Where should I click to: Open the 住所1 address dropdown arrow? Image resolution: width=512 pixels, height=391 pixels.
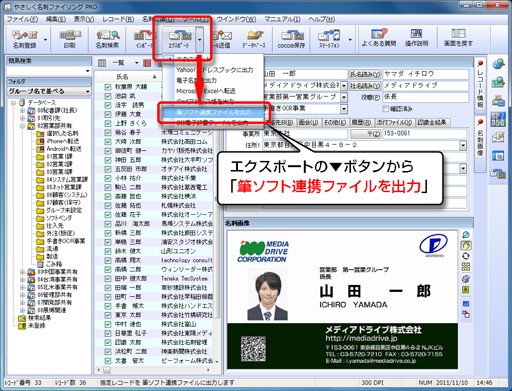coord(463,145)
